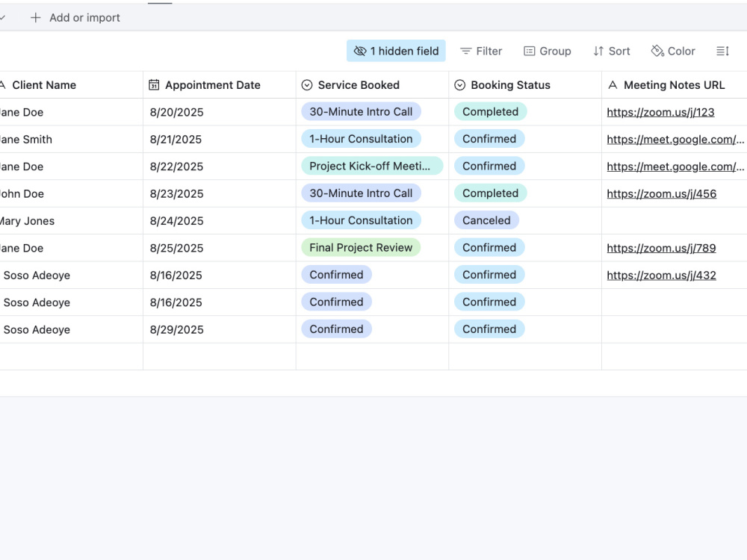
Task: Click the Project Kick-off Meeting tag
Action: 372,167
